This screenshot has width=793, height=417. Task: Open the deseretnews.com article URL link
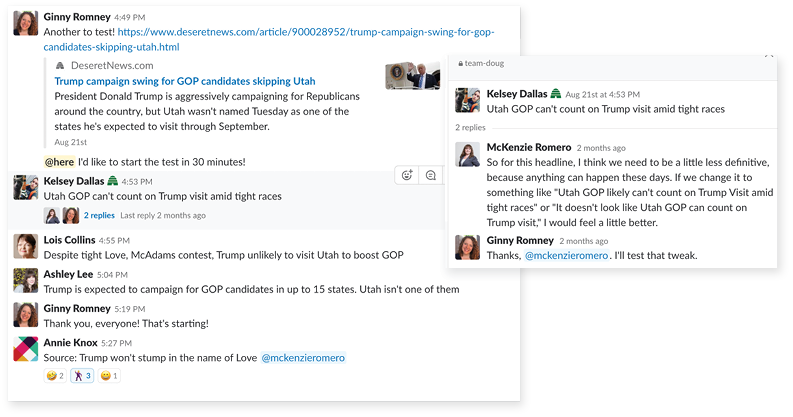tap(269, 39)
